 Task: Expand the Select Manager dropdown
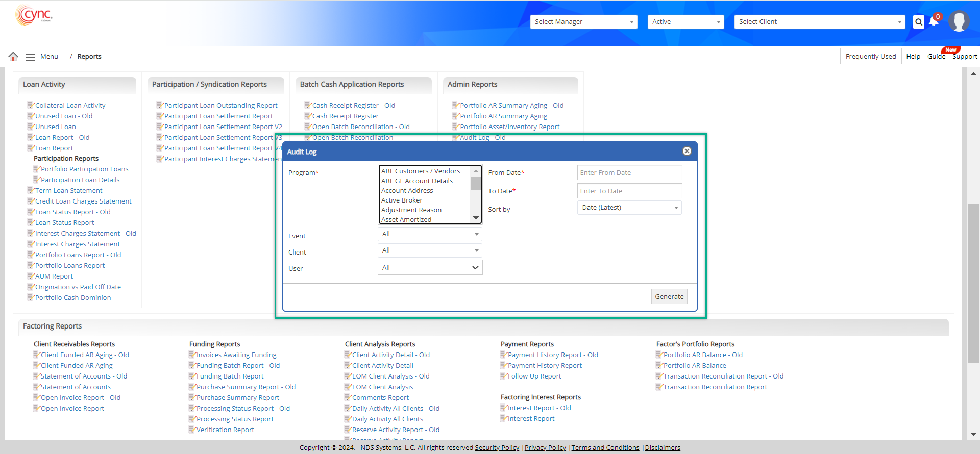click(x=583, y=22)
